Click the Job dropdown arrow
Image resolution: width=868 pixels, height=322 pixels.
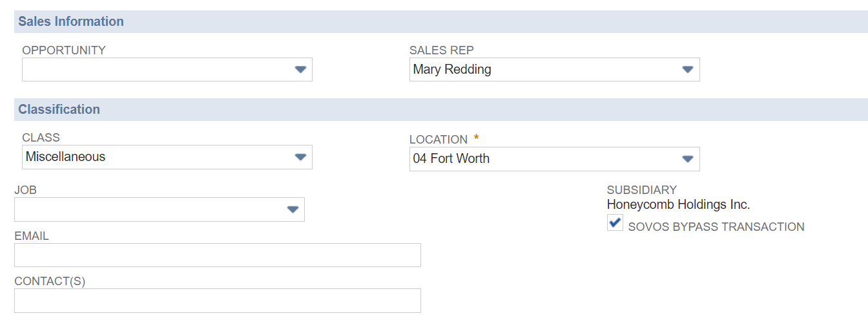tap(293, 209)
